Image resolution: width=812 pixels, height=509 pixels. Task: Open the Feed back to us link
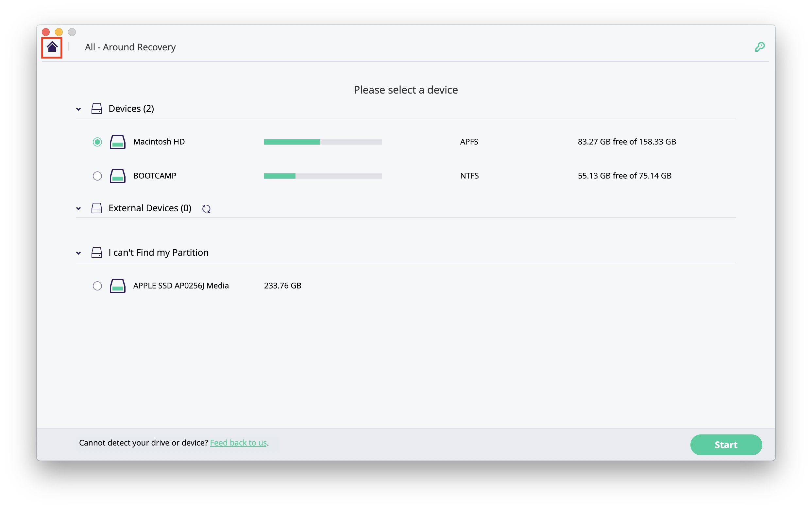click(238, 443)
